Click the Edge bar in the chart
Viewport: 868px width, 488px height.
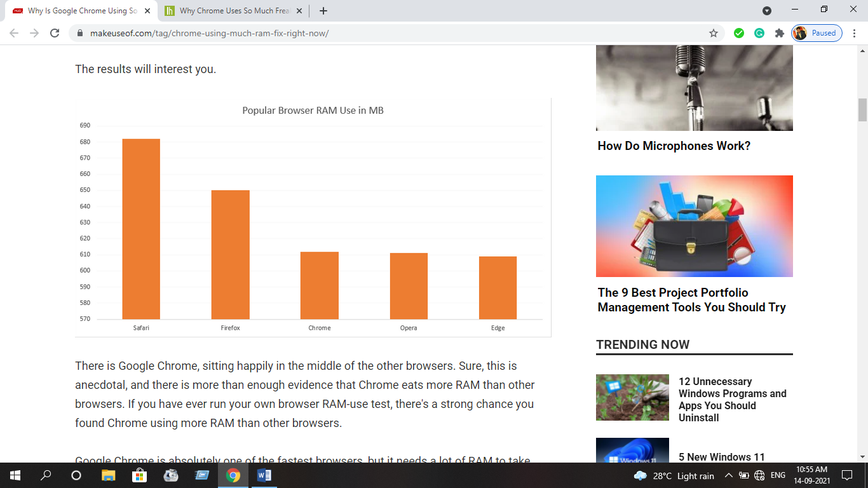498,288
